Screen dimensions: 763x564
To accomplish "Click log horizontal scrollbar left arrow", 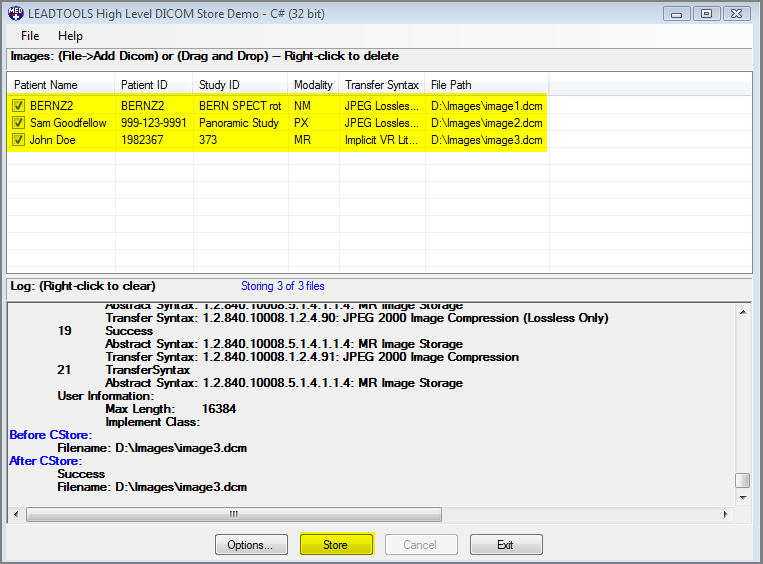I will click(17, 515).
